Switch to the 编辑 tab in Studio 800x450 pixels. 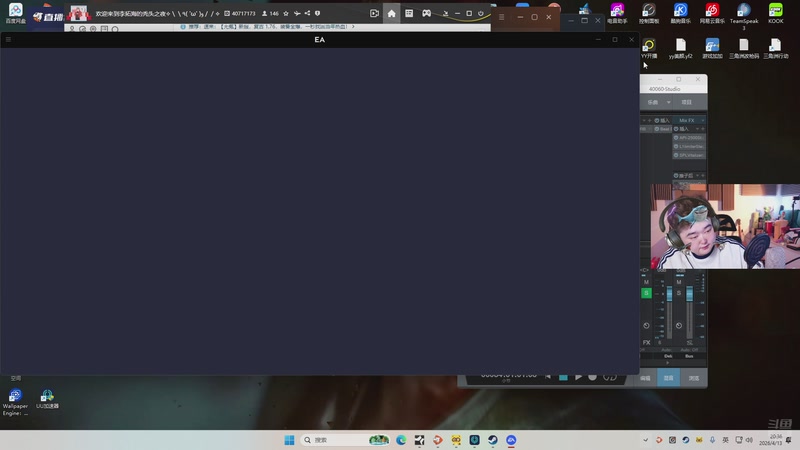pyautogui.click(x=645, y=378)
